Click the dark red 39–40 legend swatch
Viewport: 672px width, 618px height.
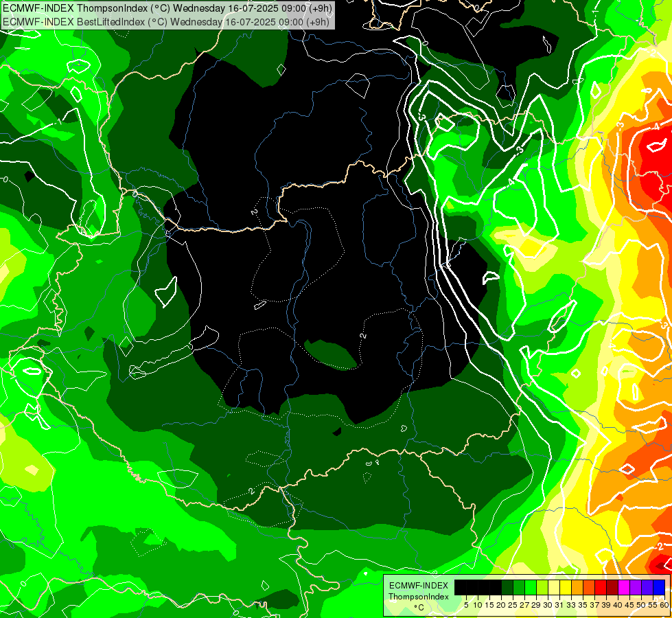pyautogui.click(x=612, y=587)
